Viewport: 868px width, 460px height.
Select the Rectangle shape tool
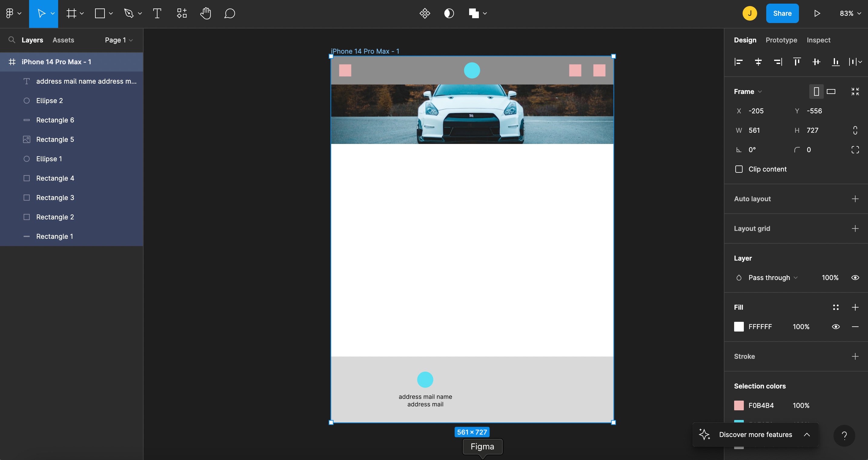pos(100,14)
